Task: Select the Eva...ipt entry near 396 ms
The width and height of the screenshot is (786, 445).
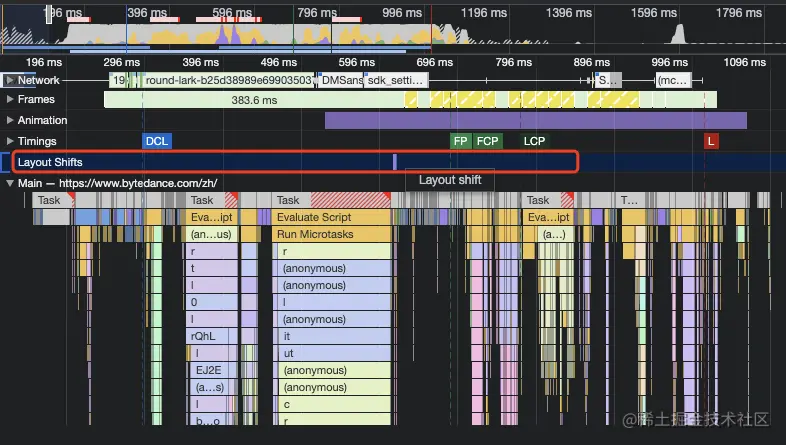Action: pos(212,217)
